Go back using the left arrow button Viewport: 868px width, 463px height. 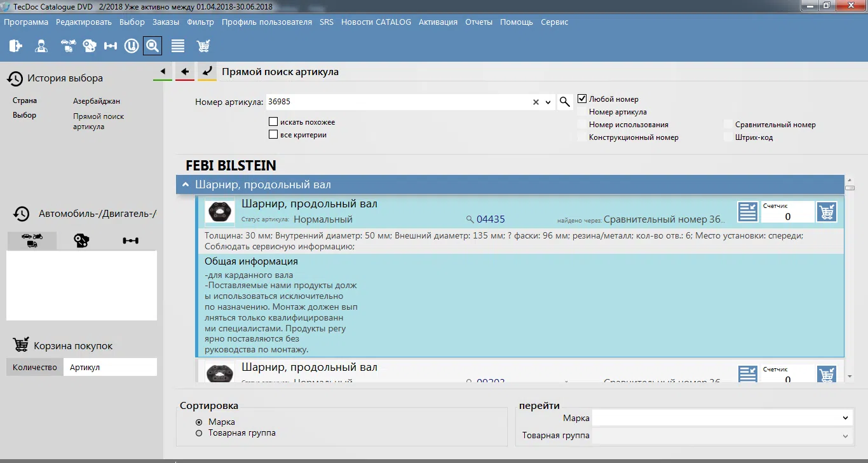[185, 71]
